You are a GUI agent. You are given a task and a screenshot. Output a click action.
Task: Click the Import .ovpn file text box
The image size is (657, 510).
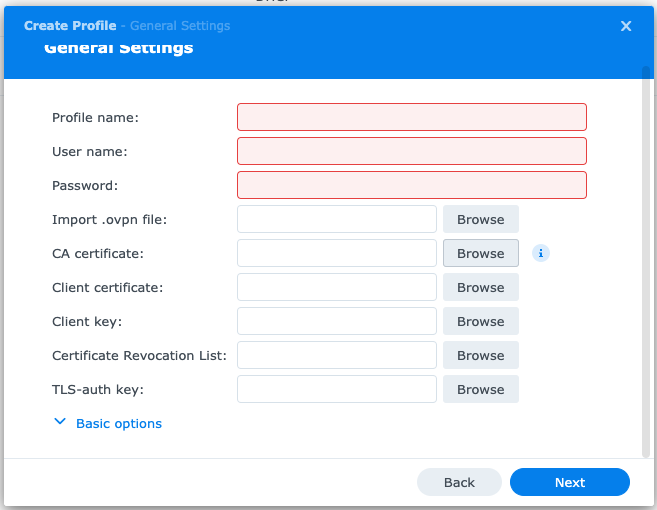pyautogui.click(x=336, y=219)
